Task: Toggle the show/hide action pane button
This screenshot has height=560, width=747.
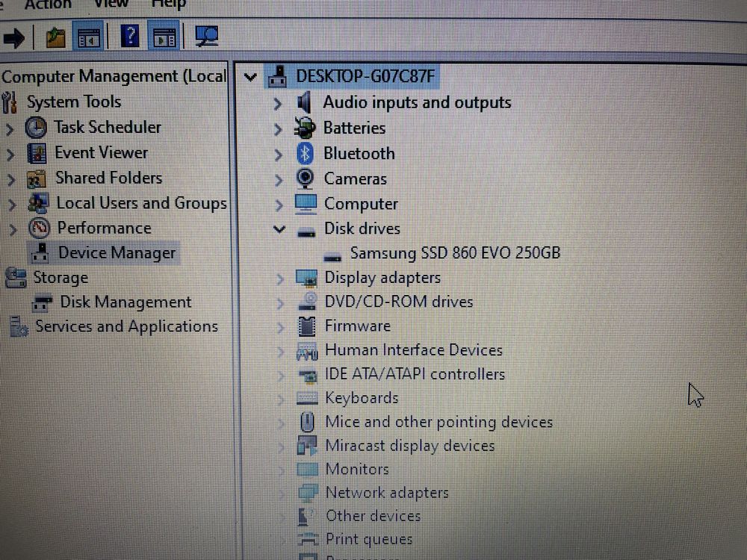Action: tap(164, 37)
